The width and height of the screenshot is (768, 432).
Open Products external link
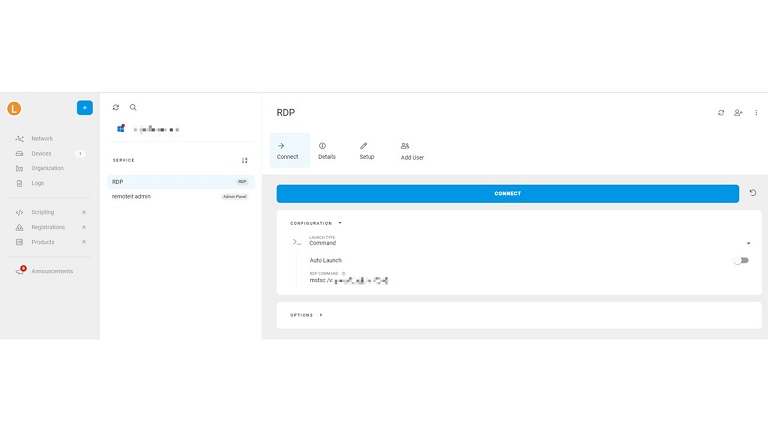coord(49,242)
